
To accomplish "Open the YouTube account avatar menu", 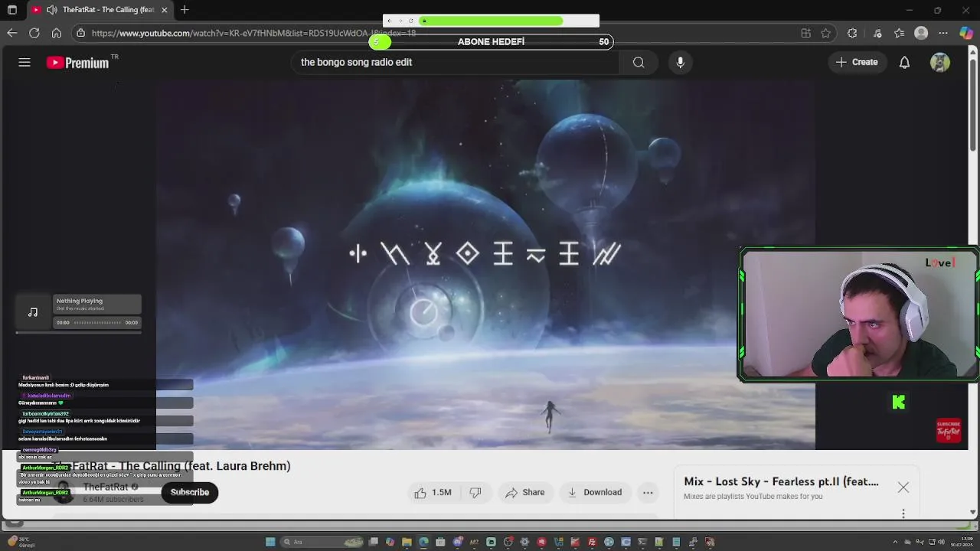I will (940, 63).
